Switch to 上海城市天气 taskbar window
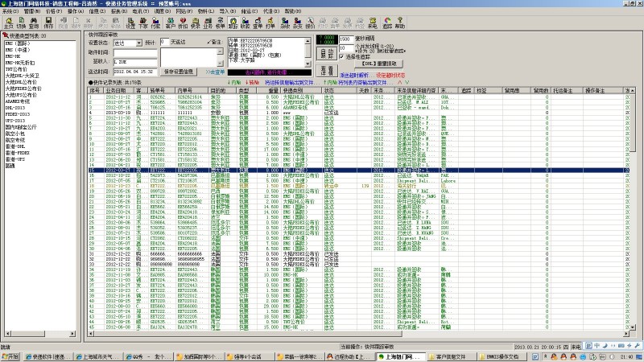 [97, 356]
